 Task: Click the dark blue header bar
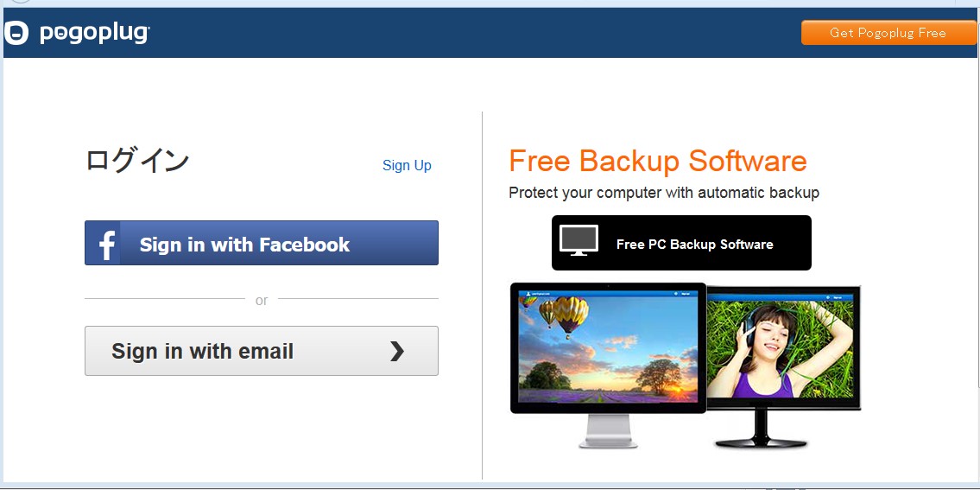coord(490,33)
